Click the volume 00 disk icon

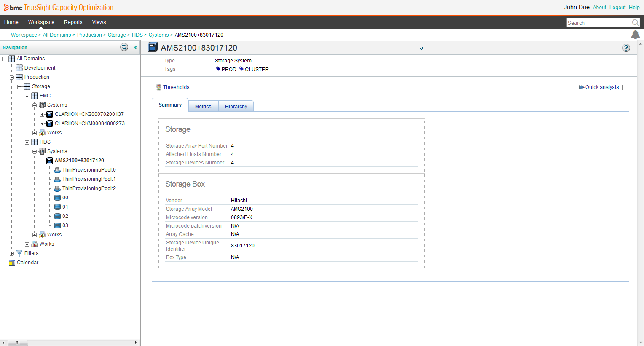point(57,198)
